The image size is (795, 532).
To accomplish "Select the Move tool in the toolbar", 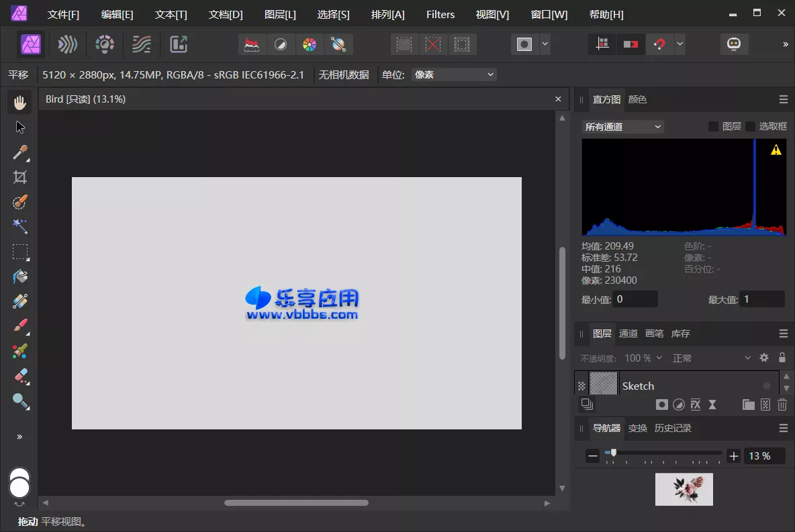I will point(19,127).
